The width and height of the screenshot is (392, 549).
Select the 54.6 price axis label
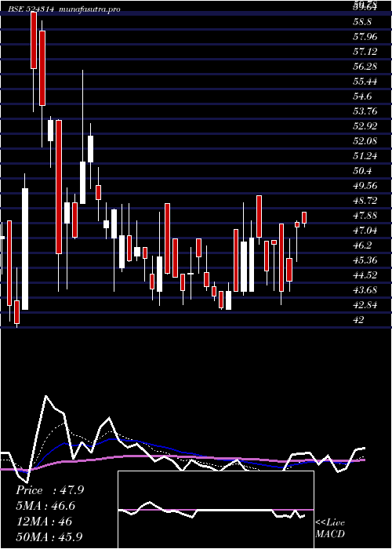(363, 96)
